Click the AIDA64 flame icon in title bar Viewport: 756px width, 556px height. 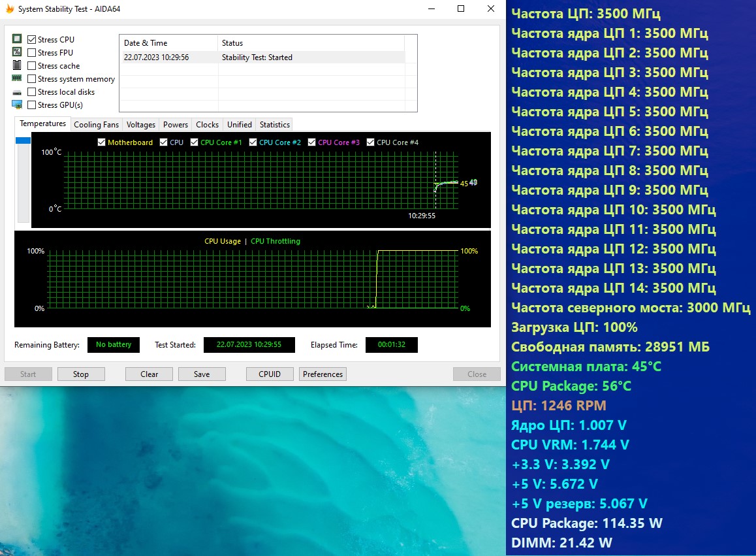[x=10, y=8]
